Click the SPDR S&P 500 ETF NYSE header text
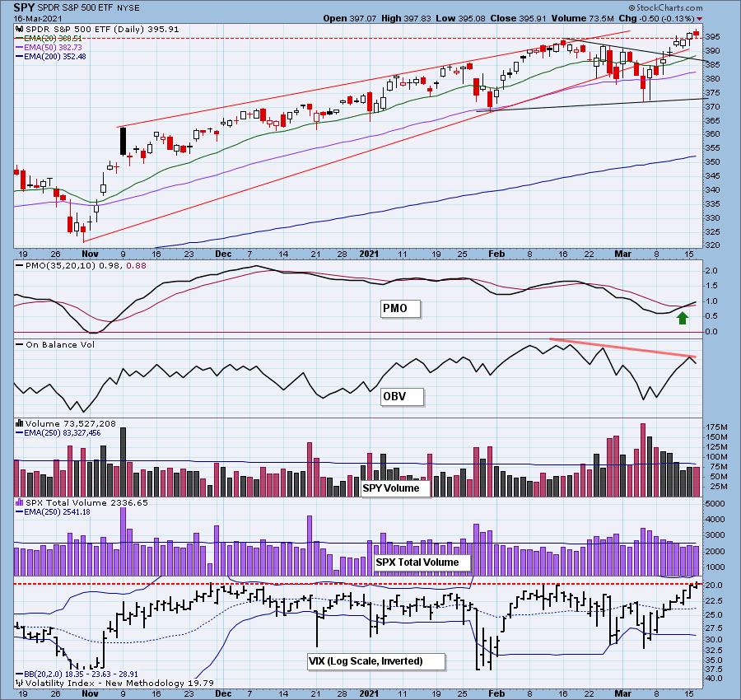This screenshot has width=741, height=700. point(88,8)
